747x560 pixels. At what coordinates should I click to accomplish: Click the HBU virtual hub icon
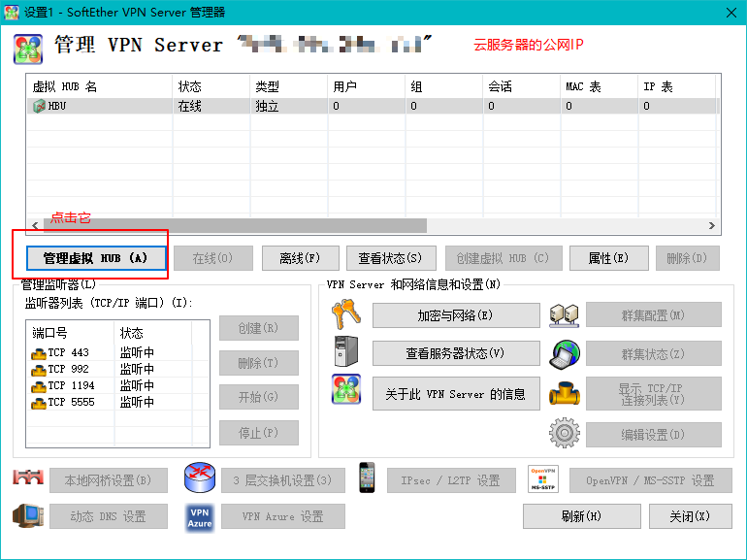39,106
